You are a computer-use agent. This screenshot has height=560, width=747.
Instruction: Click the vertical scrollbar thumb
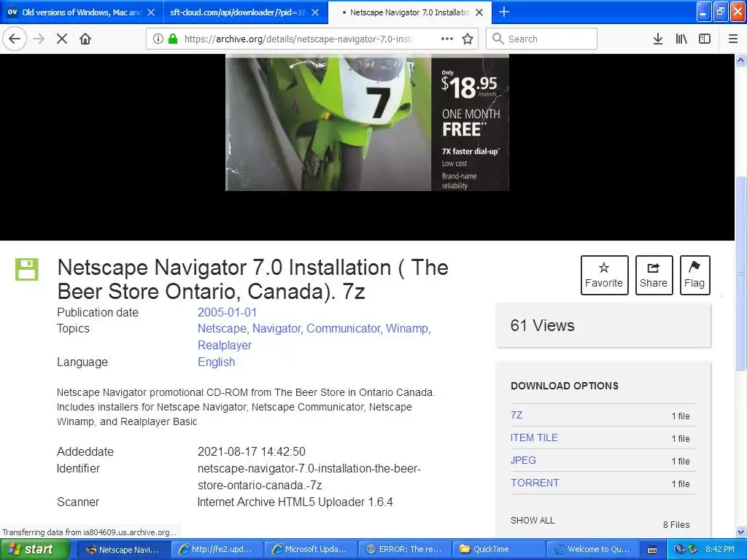tap(741, 273)
